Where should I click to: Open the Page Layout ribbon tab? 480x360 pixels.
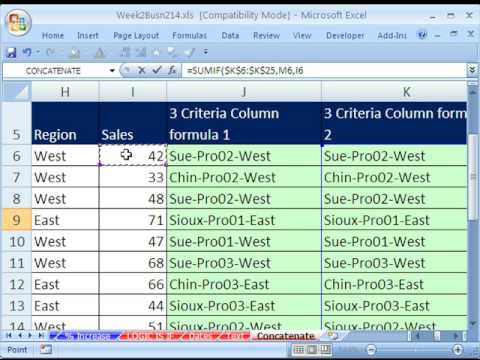(136, 35)
